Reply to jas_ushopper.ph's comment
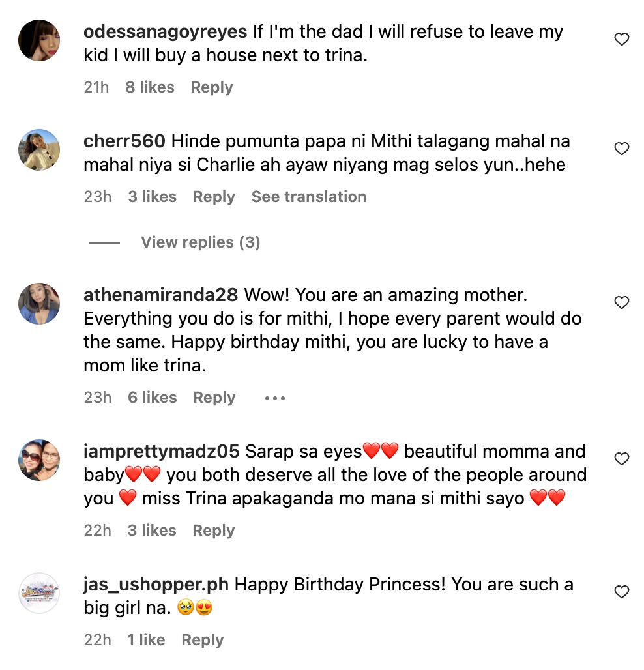Viewport: 644px width, 670px height. (x=202, y=639)
